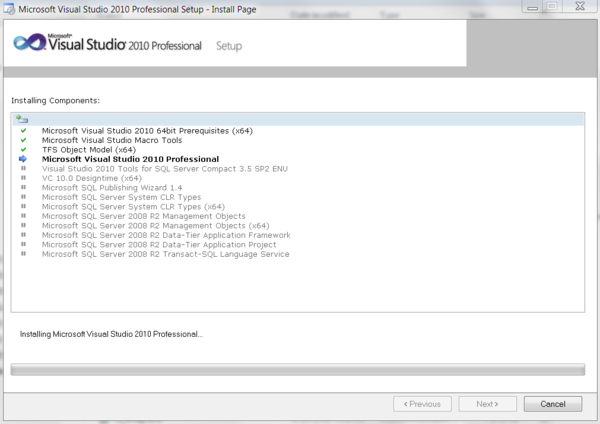Image resolution: width=600 pixels, height=424 pixels.
Task: Click the install list header icon
Action: (22, 119)
